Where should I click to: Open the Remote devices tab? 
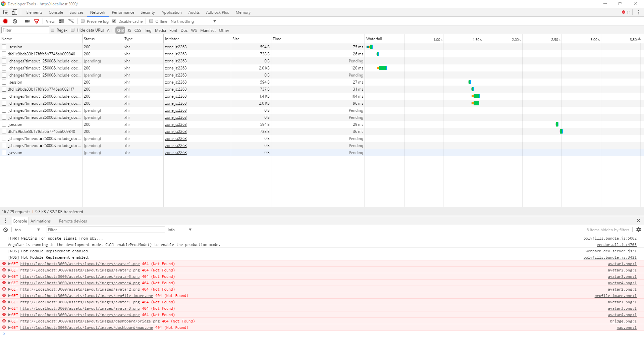(73, 221)
